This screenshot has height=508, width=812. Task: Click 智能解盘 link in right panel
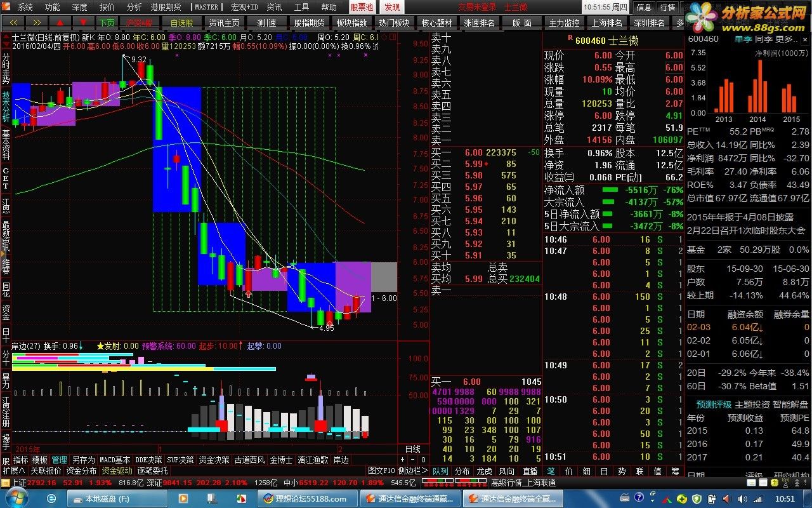point(790,404)
